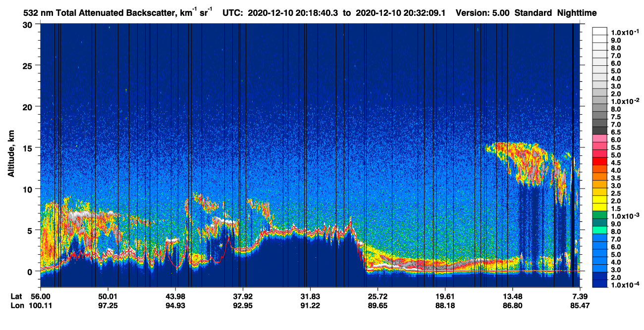Click the latitude value 19.61
Viewport: 644px width, 330px height.
tap(445, 296)
